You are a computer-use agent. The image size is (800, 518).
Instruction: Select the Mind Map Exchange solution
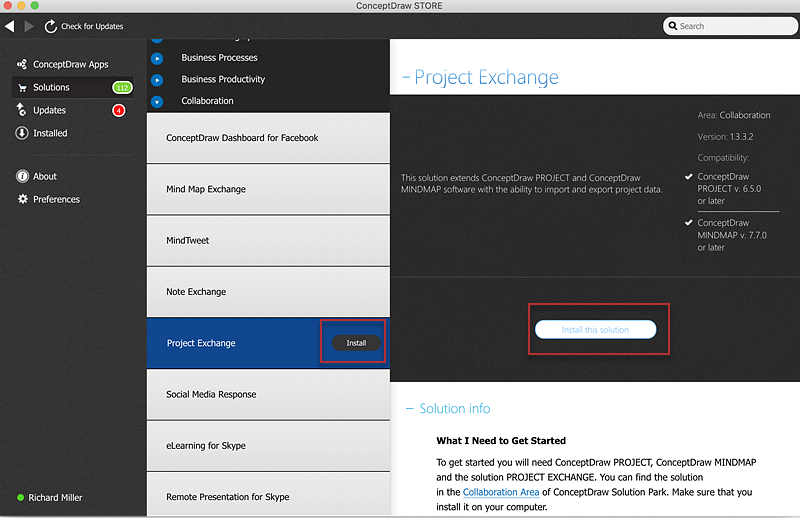point(268,189)
